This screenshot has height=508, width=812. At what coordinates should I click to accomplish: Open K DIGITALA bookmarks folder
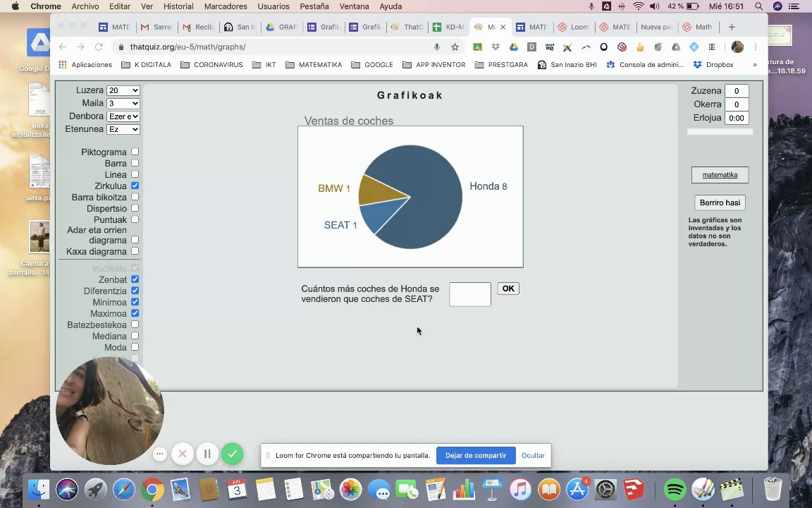point(146,65)
